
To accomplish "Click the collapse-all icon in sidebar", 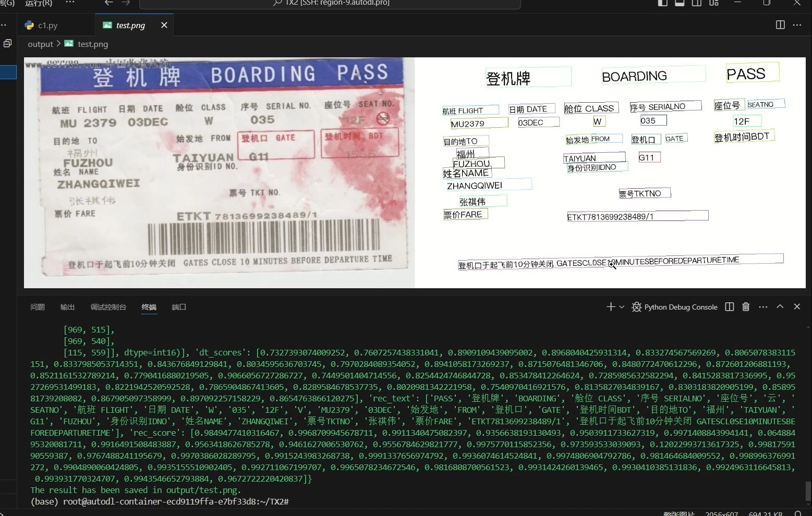I will (7, 44).
